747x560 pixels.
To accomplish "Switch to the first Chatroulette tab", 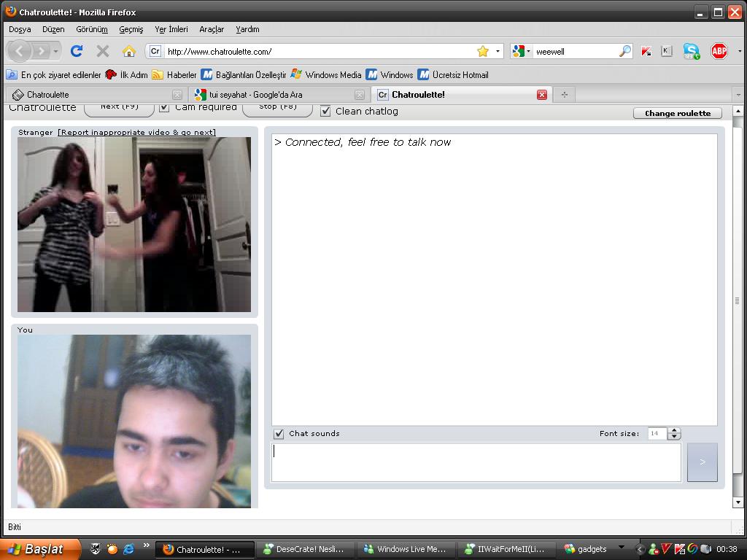I will pyautogui.click(x=96, y=95).
